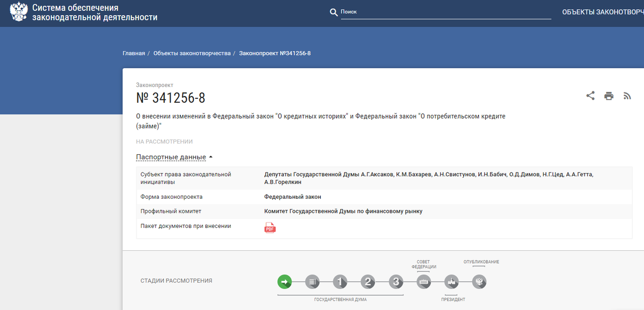
Task: Click the Совет Федерации stage icon
Action: [424, 281]
